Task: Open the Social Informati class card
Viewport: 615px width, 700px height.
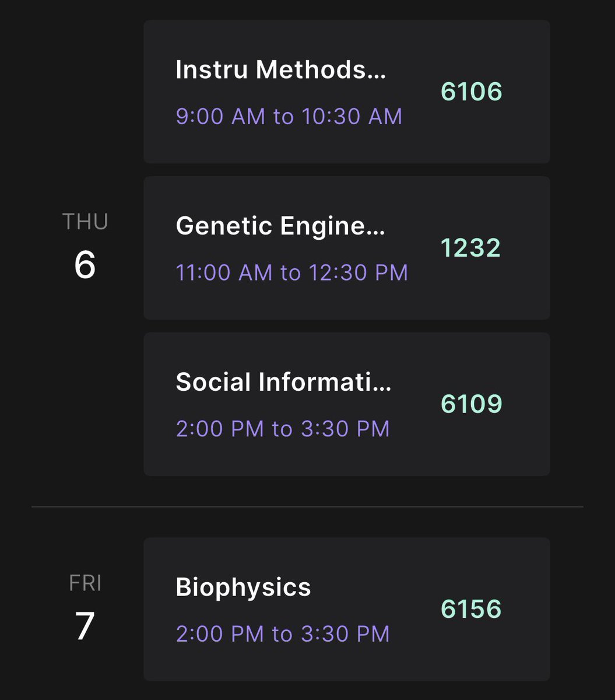Action: coord(347,404)
